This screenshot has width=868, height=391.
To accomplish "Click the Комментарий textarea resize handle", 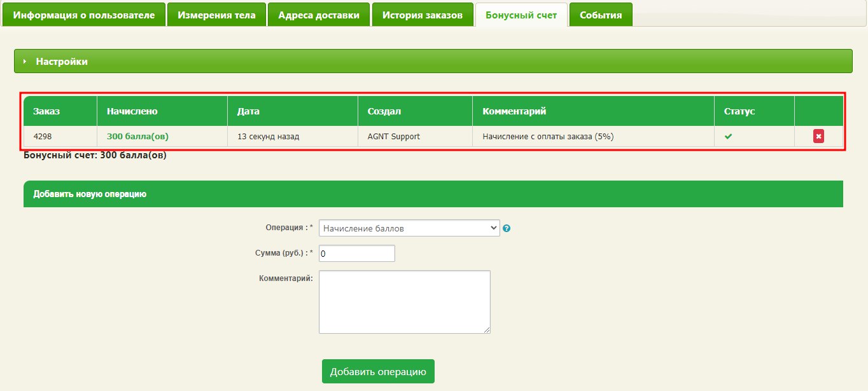I will [x=487, y=330].
